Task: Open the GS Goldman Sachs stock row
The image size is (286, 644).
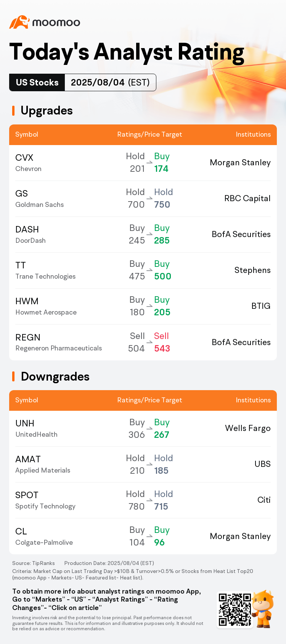Action: click(143, 199)
